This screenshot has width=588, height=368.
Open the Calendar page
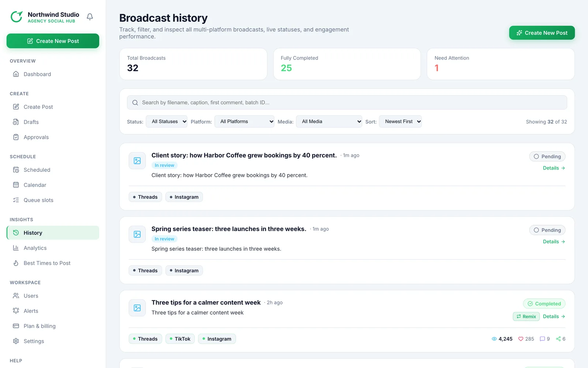coord(53,185)
